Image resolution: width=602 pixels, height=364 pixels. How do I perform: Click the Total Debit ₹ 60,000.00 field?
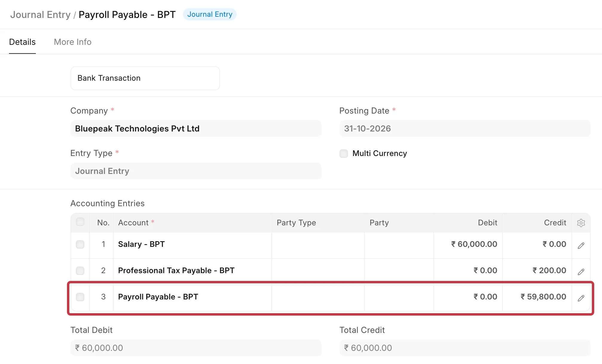196,348
